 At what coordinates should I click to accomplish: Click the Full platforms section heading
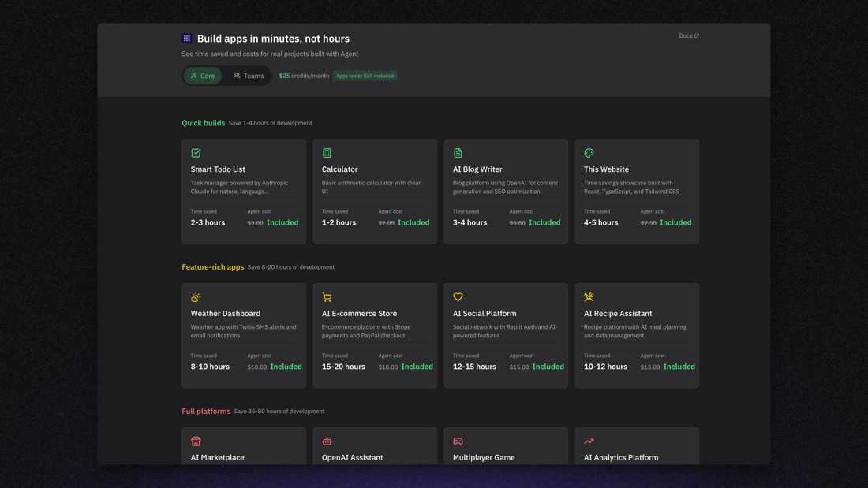point(206,411)
